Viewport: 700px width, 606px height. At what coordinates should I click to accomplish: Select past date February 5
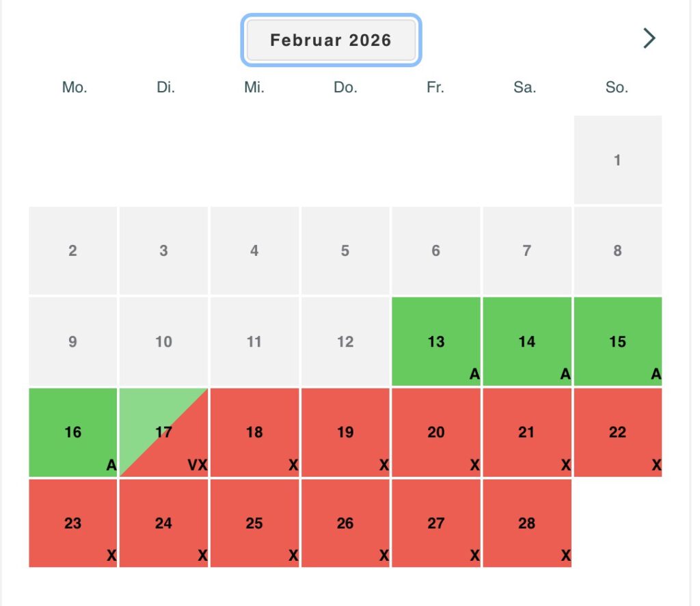345,251
